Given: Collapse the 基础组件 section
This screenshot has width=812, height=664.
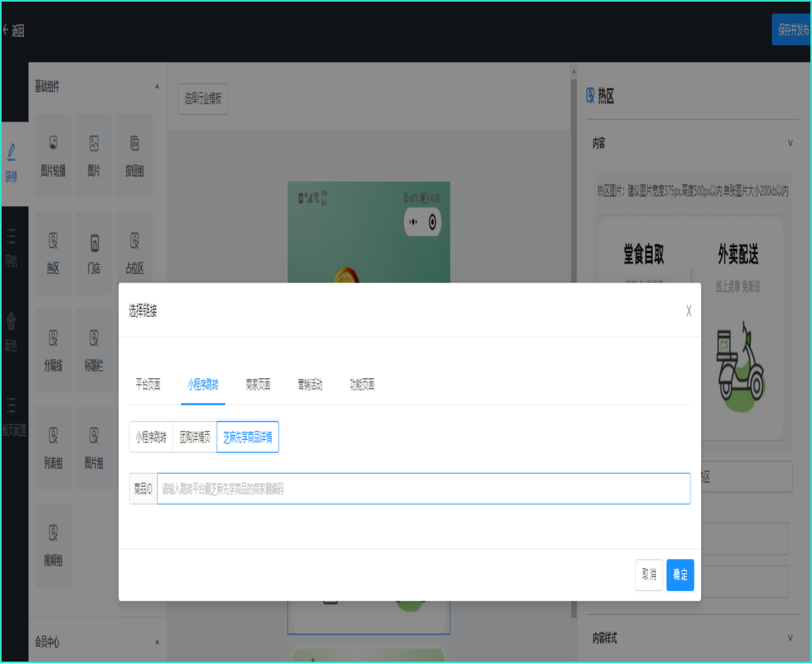Looking at the screenshot, I should point(156,87).
